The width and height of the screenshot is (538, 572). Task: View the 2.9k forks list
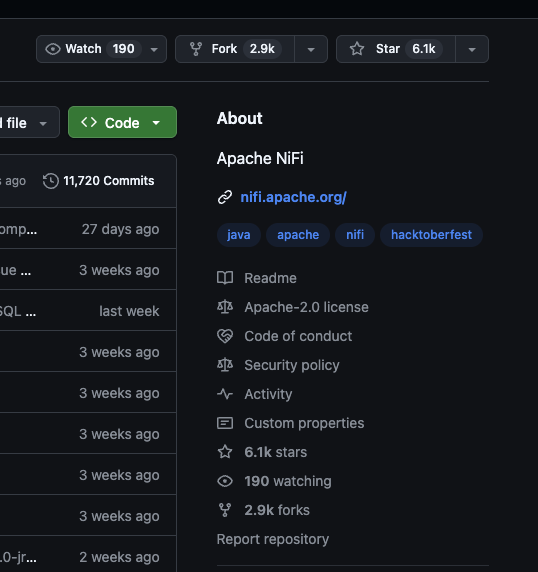[277, 510]
